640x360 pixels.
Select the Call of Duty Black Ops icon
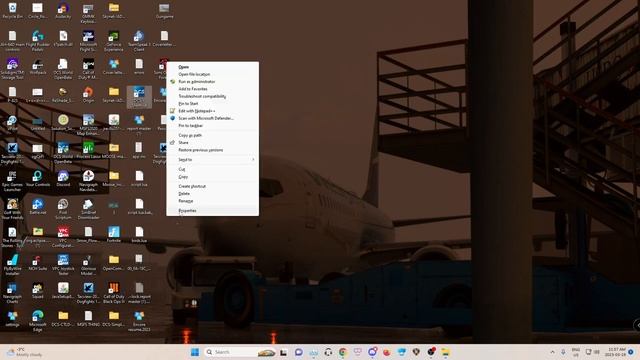113,293
